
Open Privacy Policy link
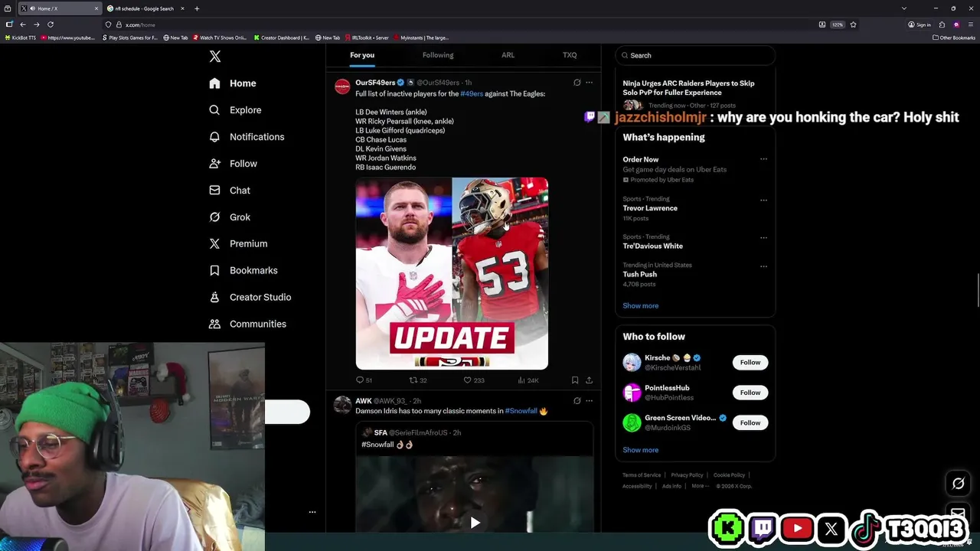click(687, 475)
